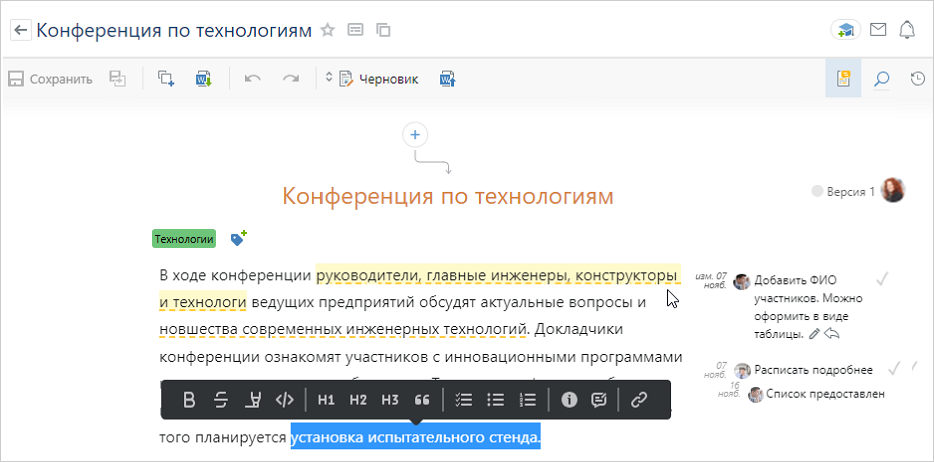Go back using the arrow by the title
Screen dimensions: 934x462
(x=20, y=30)
